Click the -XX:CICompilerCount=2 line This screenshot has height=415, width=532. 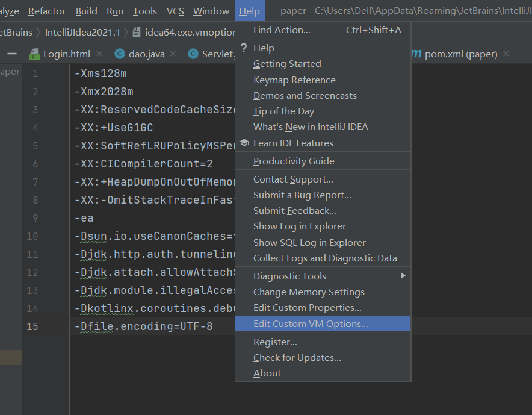click(143, 164)
